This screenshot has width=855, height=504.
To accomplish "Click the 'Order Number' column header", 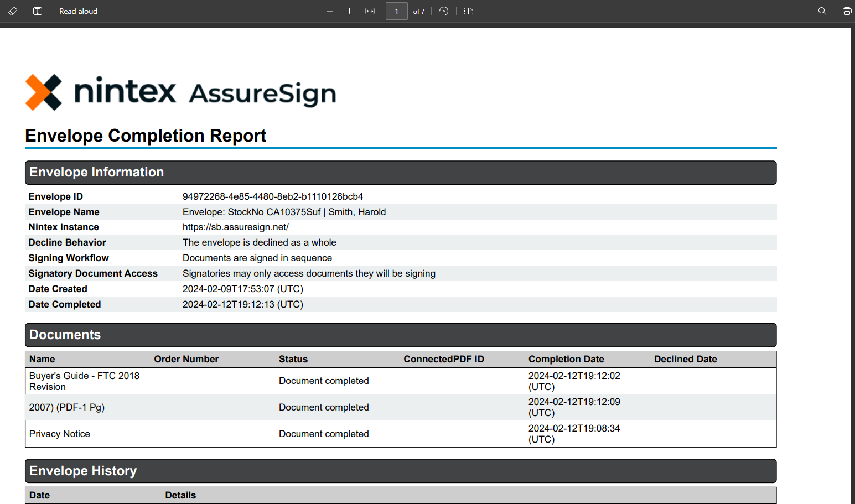I will pyautogui.click(x=186, y=359).
